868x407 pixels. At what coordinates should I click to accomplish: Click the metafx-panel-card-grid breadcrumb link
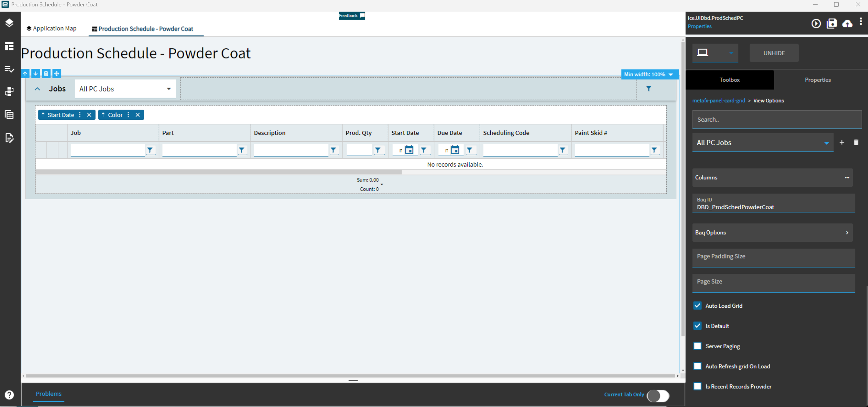tap(718, 101)
